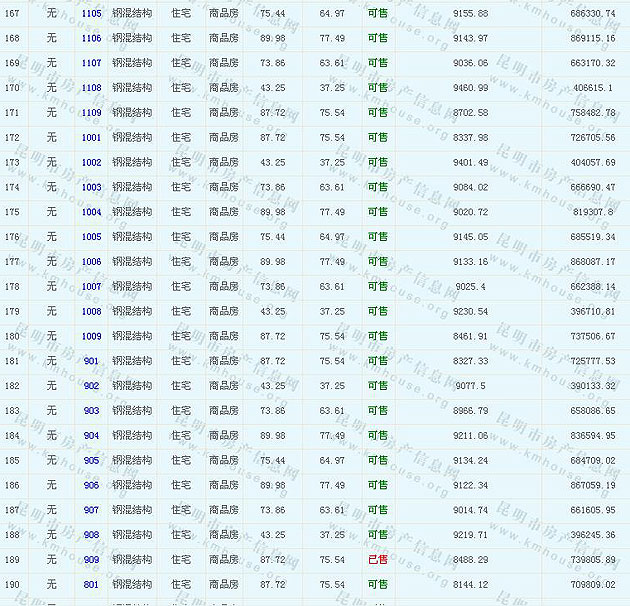Open room 903 details link
Screen dimensions: 630x606
click(x=91, y=411)
